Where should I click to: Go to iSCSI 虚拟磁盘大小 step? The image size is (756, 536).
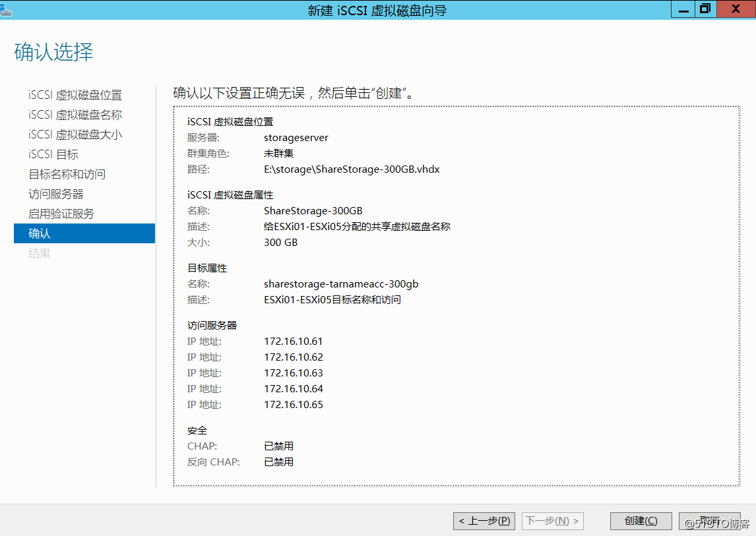[75, 134]
